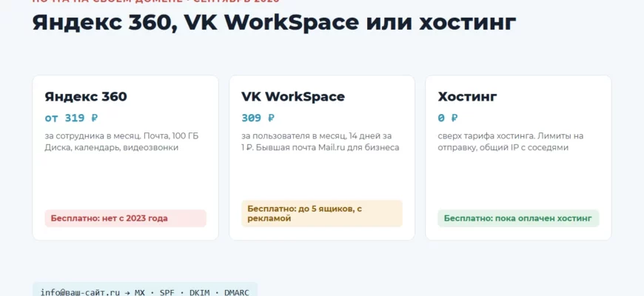Click the description mentioning 100 ГБ Диска
Viewport: 644px width, 296px height.
(x=121, y=141)
